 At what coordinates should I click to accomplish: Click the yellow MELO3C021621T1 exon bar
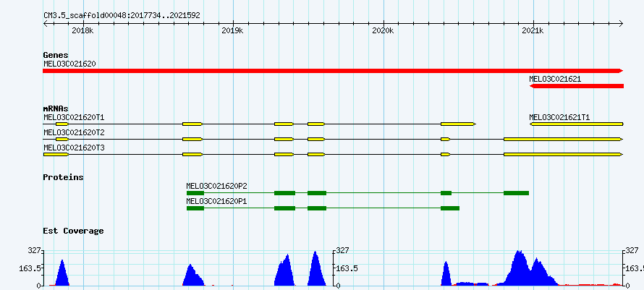[577, 124]
